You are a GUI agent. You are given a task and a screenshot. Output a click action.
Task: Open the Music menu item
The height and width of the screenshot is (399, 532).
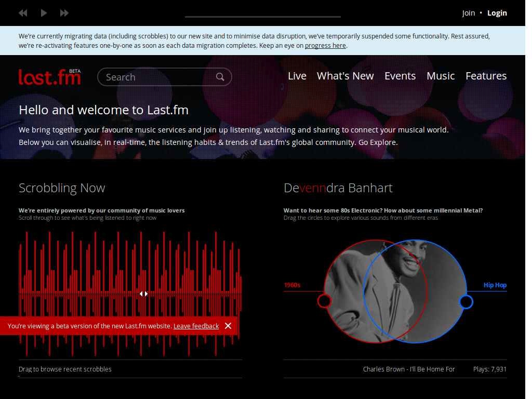coord(441,76)
